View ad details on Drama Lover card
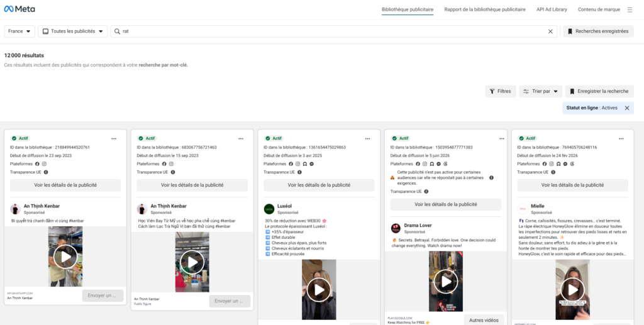The width and height of the screenshot is (644, 325). [446, 204]
